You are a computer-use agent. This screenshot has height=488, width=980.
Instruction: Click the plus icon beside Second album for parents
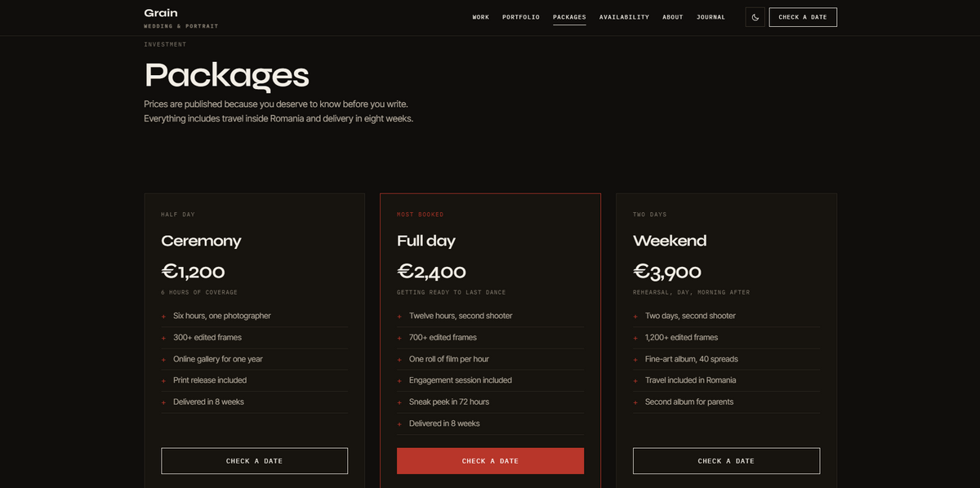(635, 402)
